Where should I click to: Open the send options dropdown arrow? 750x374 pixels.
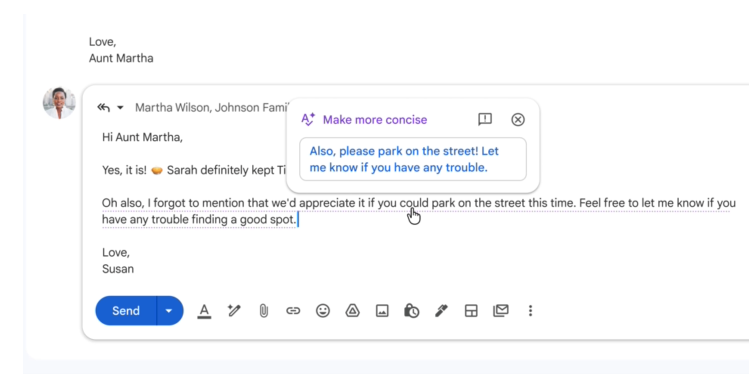click(168, 311)
